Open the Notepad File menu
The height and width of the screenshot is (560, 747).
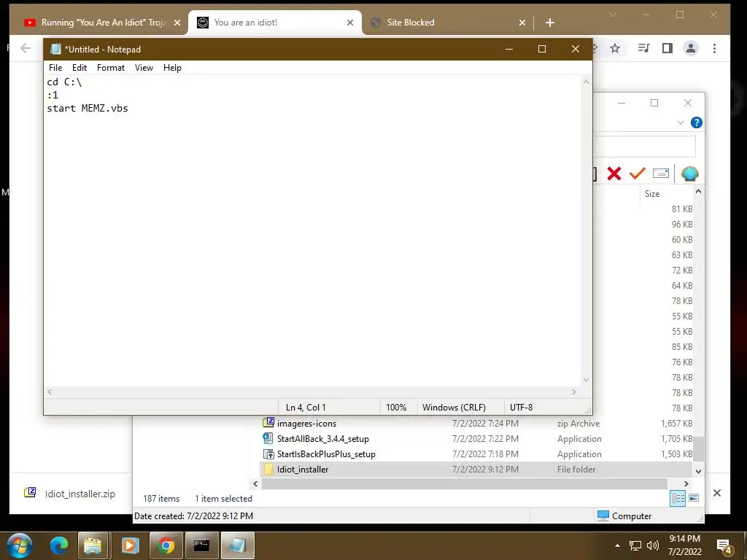click(x=55, y=68)
